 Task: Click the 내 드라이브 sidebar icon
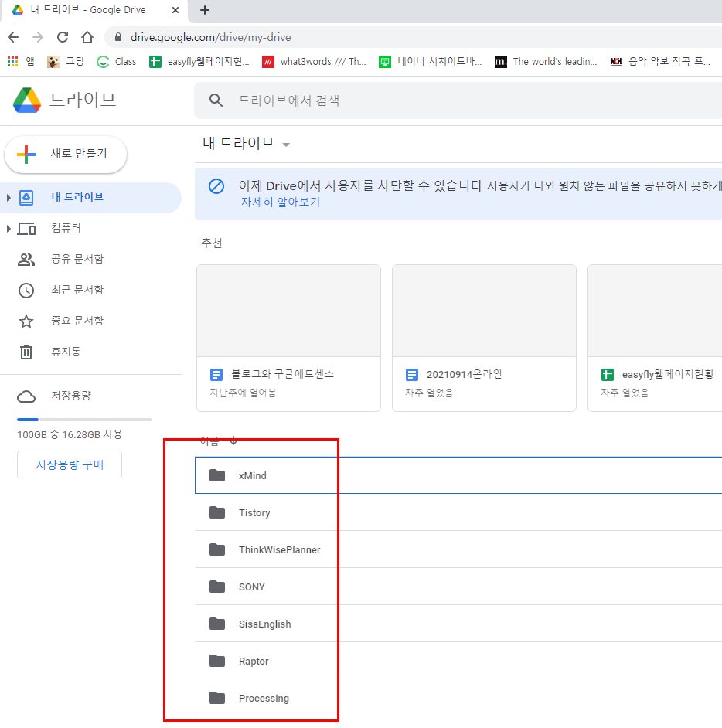[26, 197]
